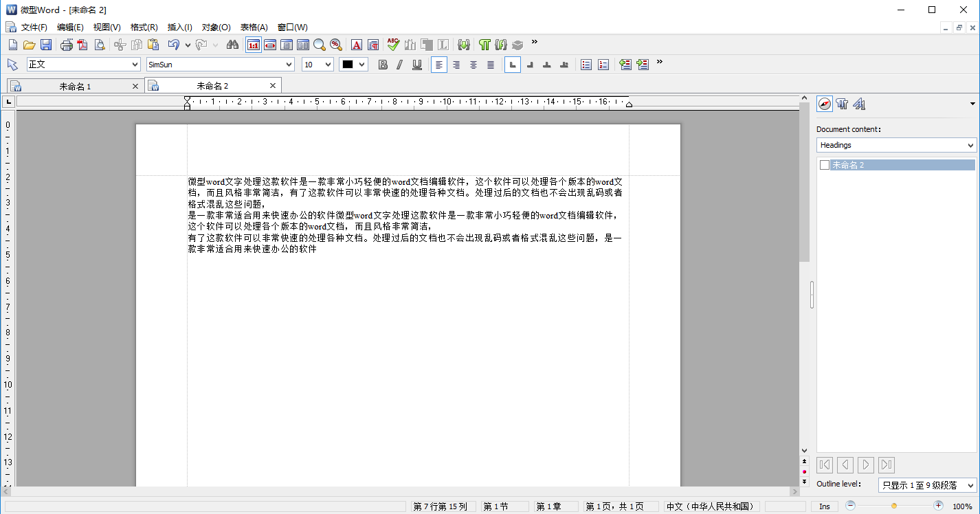Run the ABC spell check icon

(x=393, y=45)
